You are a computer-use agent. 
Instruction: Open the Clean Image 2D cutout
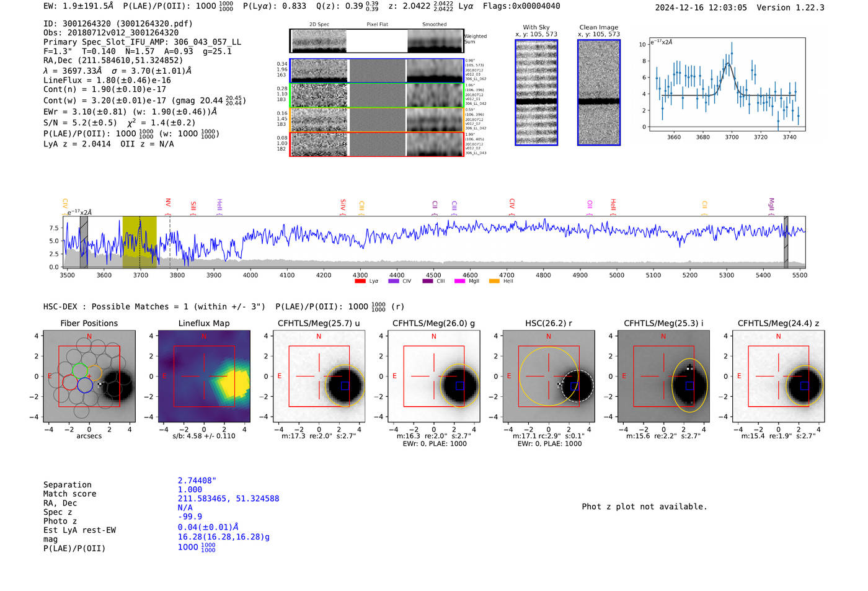click(599, 92)
